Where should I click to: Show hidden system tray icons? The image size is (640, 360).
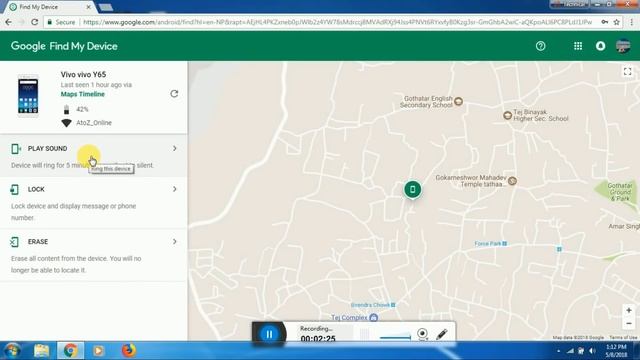558,351
